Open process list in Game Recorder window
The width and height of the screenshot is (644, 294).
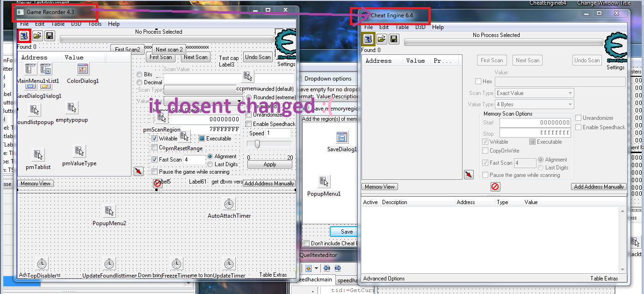(x=24, y=36)
